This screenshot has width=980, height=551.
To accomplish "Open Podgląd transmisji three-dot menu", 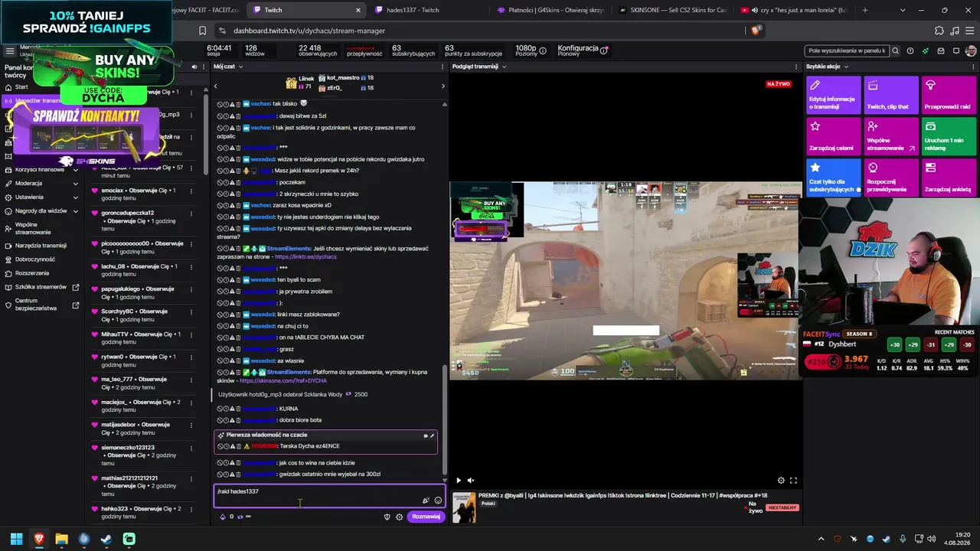I will pos(796,67).
